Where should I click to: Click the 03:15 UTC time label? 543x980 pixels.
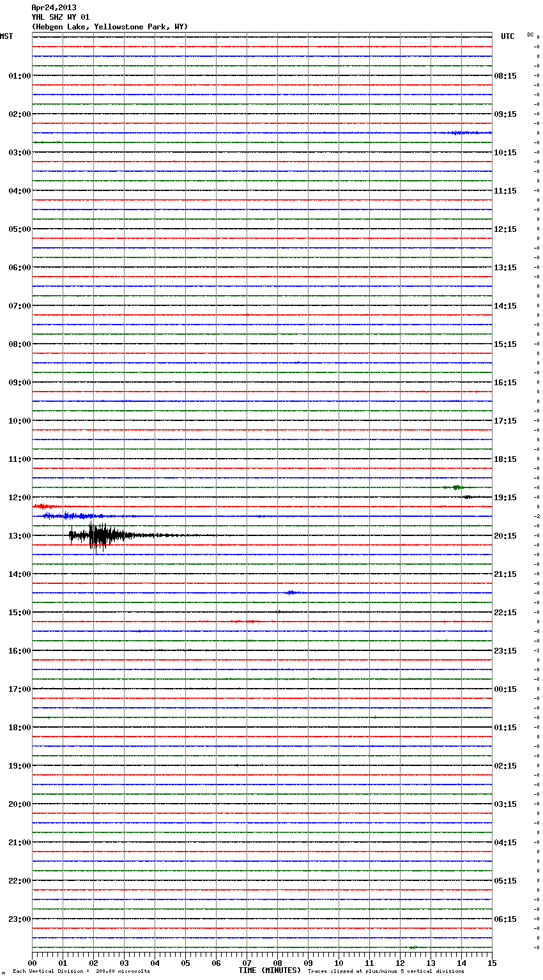505,804
